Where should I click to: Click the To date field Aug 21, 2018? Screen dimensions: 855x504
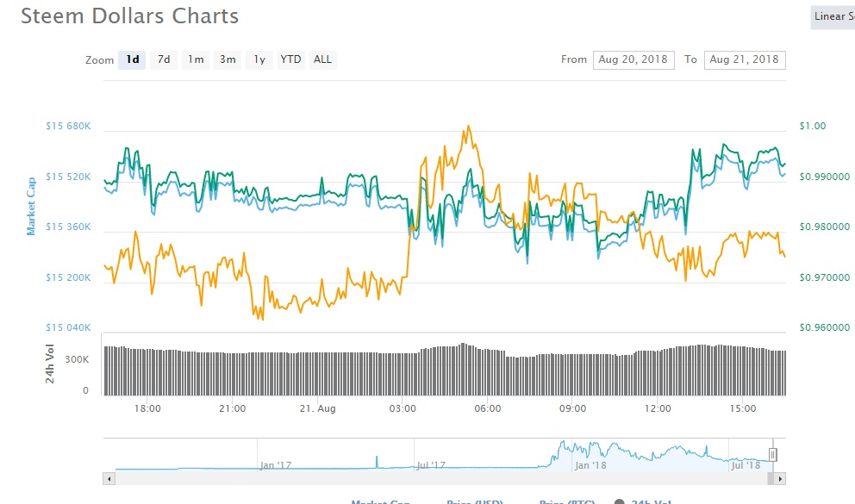pos(745,60)
